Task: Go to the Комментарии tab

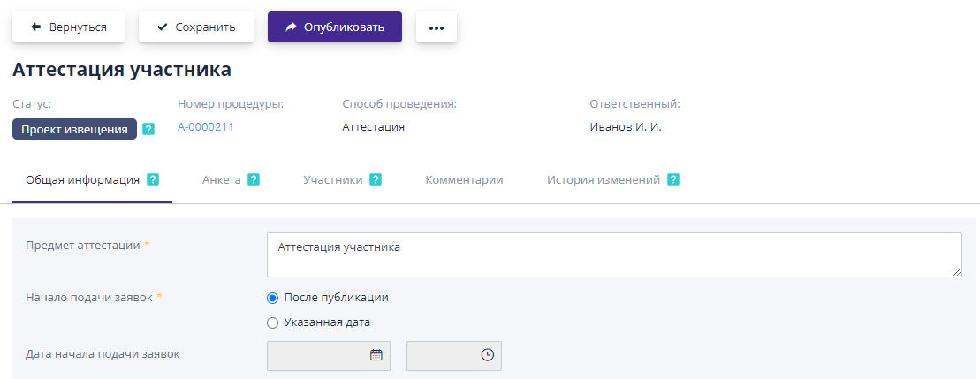Action: (x=464, y=179)
